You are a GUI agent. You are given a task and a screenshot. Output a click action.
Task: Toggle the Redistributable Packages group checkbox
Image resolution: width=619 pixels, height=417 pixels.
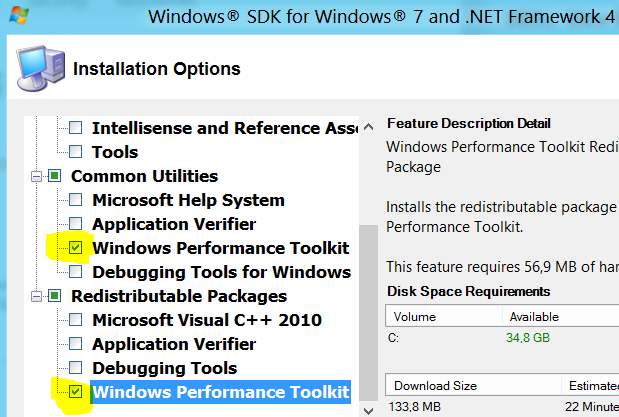click(55, 296)
